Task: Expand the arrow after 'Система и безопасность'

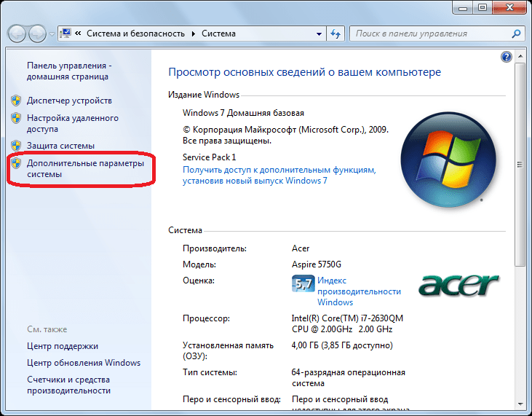Action: point(194,34)
